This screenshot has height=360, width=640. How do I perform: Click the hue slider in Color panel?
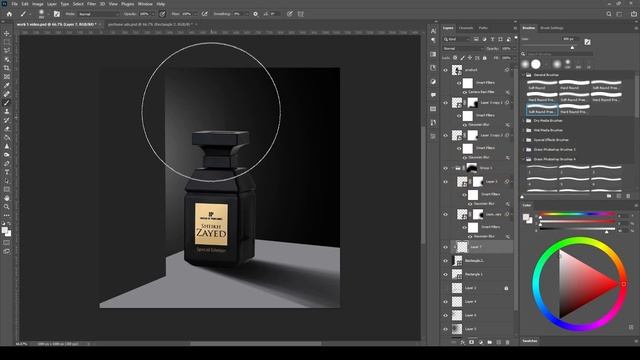(578, 213)
